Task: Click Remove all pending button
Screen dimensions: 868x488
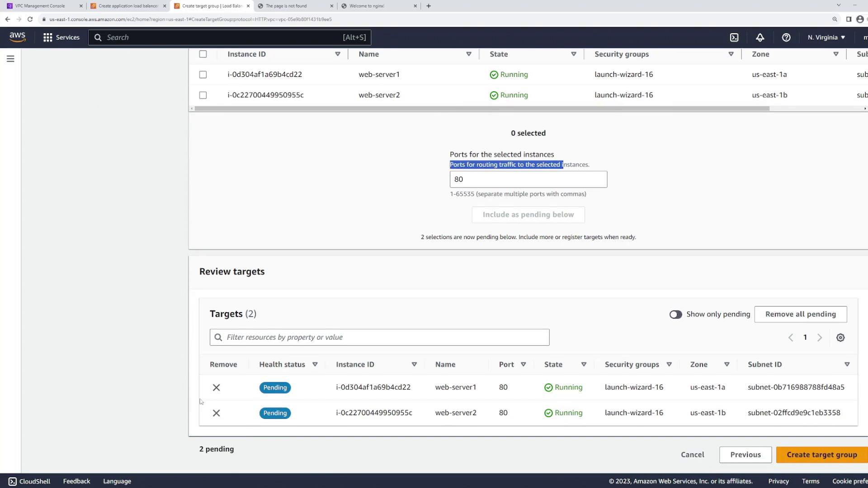Action: (x=800, y=314)
